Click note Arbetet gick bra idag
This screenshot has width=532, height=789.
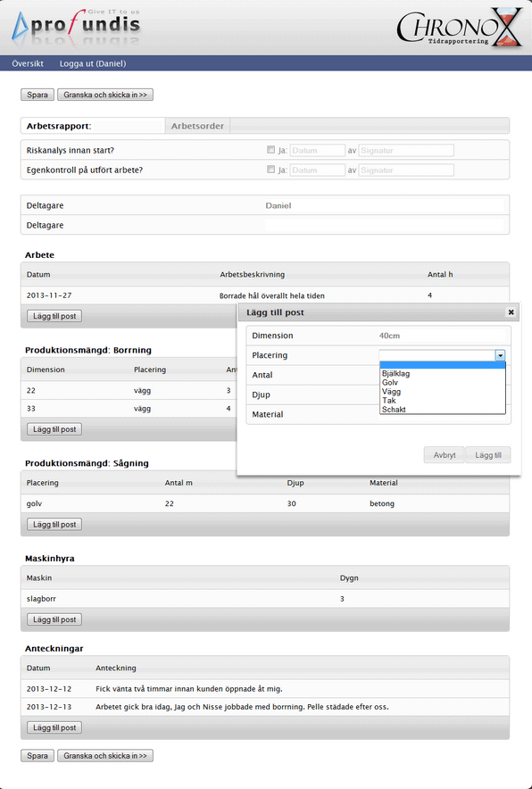click(242, 707)
